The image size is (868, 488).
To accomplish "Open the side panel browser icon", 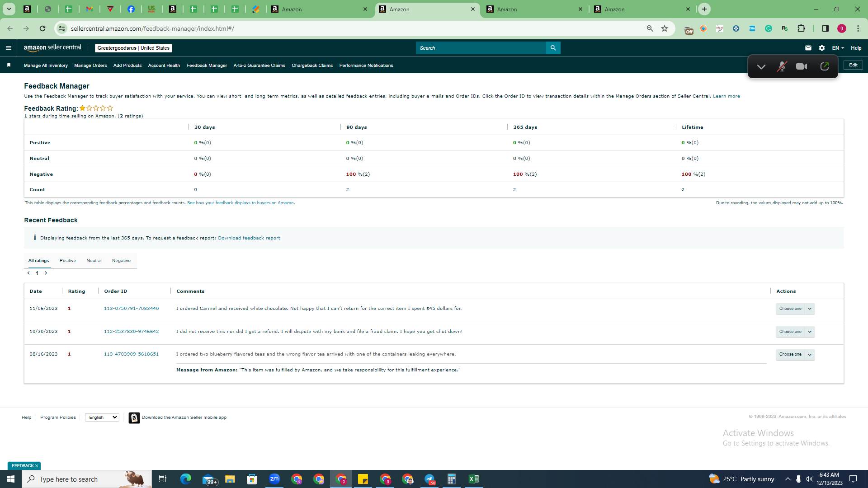I will point(825,28).
